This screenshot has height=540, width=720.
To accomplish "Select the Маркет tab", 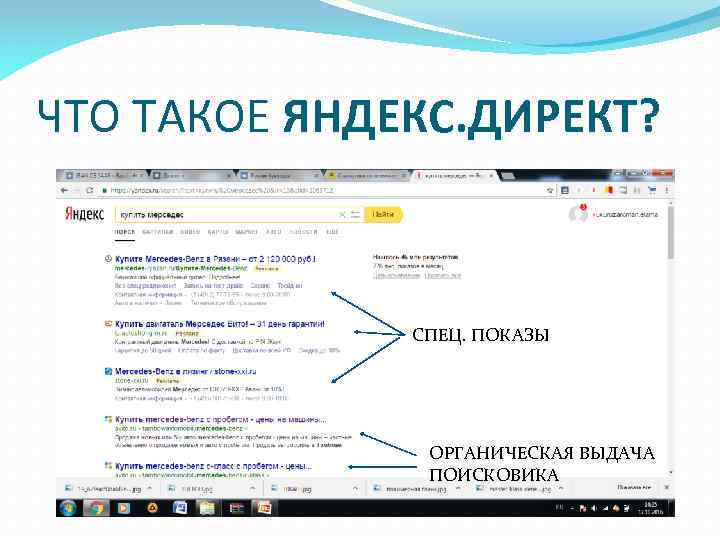I will pos(247,232).
